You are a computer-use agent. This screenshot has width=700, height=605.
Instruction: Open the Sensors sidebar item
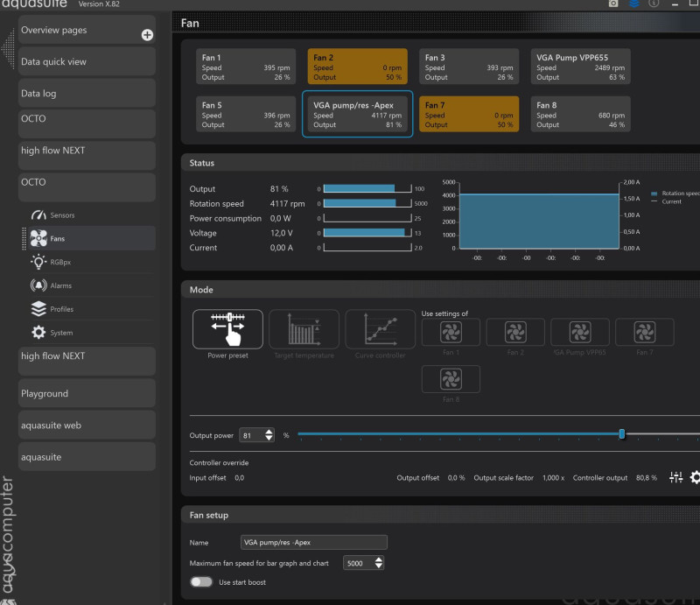[x=62, y=215]
